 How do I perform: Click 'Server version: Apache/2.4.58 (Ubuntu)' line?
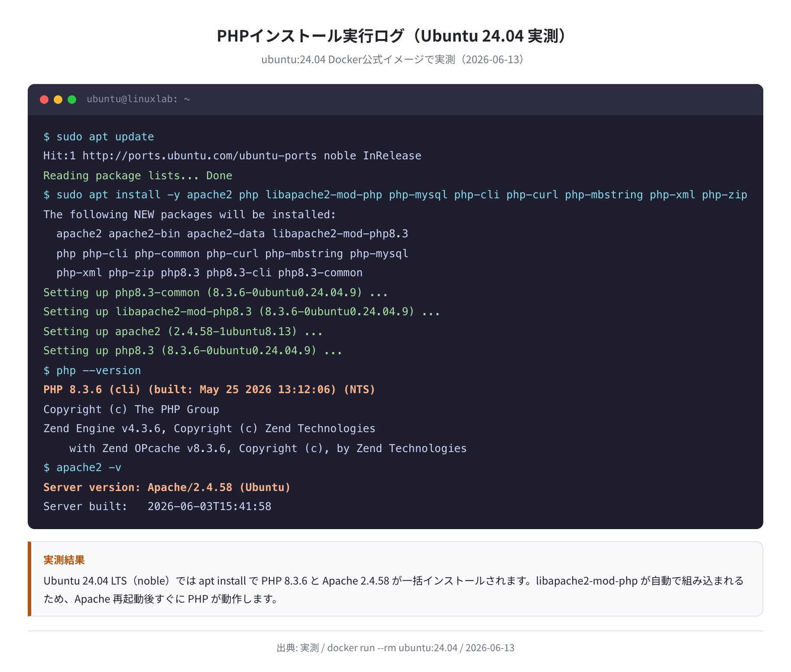(167, 487)
